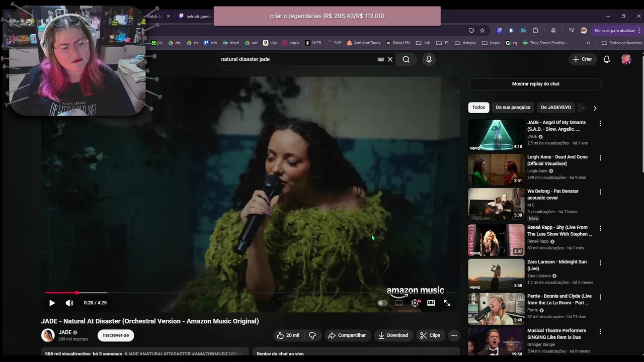Open the account avatar menu
The height and width of the screenshot is (362, 644).
tap(626, 59)
